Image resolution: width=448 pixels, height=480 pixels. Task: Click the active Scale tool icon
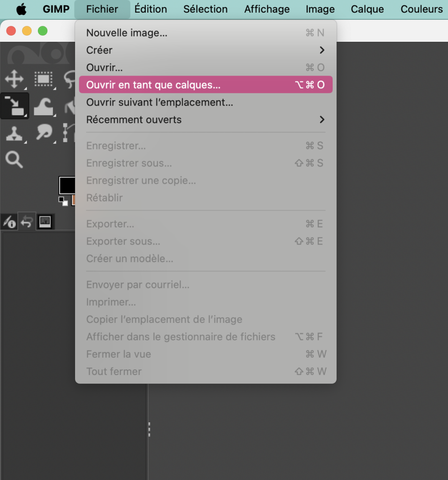coord(15,106)
